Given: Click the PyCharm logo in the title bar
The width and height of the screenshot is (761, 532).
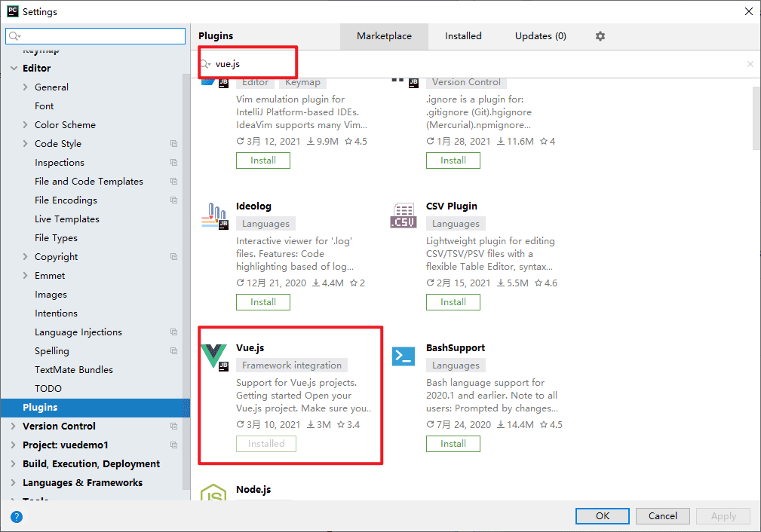Looking at the screenshot, I should point(13,11).
